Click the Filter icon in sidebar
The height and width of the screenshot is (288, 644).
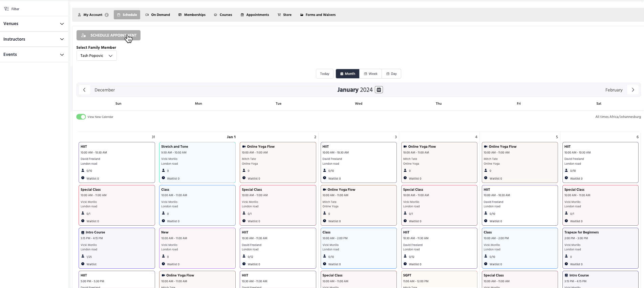[6, 9]
